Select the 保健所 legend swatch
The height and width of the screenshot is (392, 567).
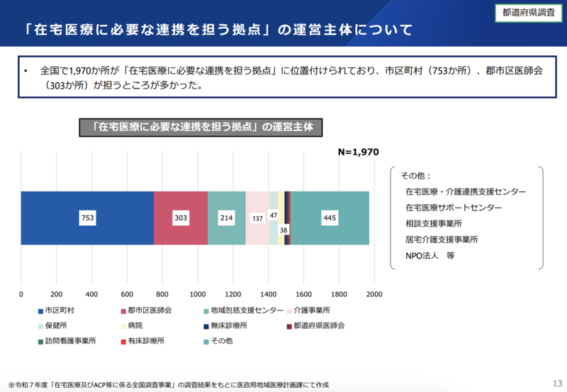click(x=40, y=325)
